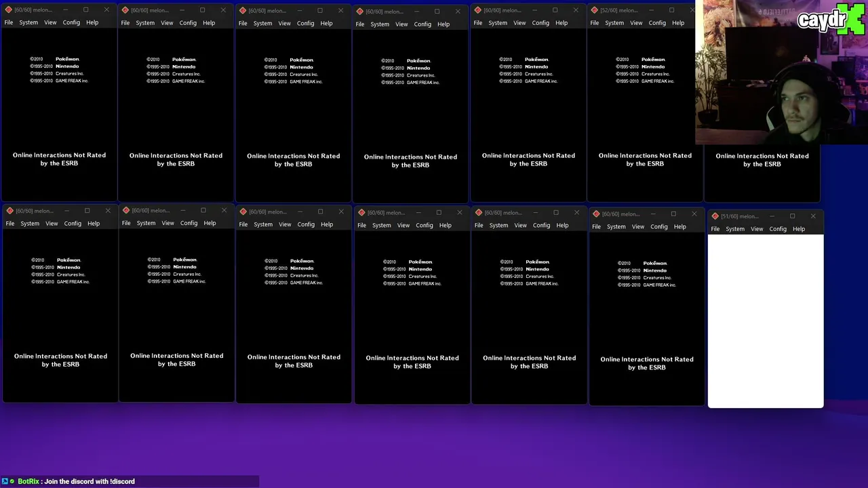This screenshot has height=488, width=868.
Task: Maximize the [51/60] melonDS window
Action: [792, 216]
